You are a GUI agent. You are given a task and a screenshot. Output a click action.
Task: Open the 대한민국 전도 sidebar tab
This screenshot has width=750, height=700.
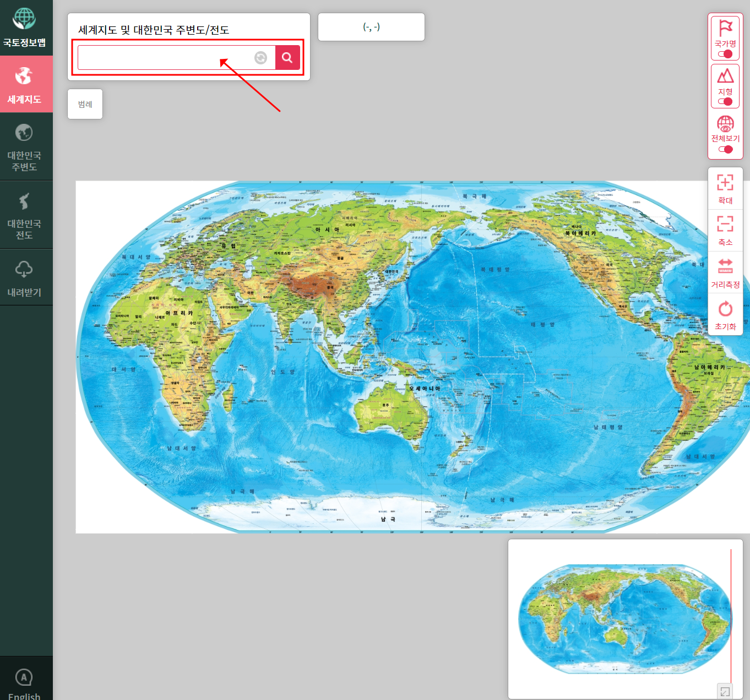[x=26, y=215]
